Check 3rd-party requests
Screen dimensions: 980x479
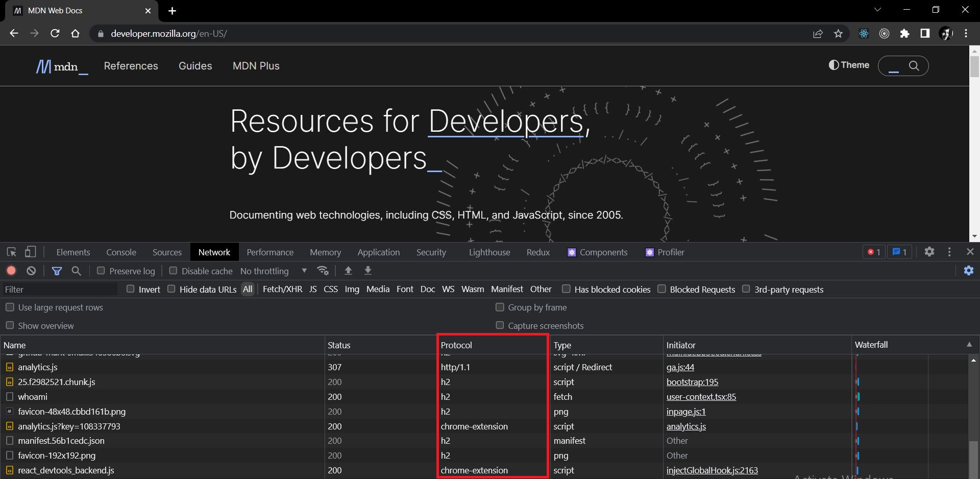(x=746, y=289)
